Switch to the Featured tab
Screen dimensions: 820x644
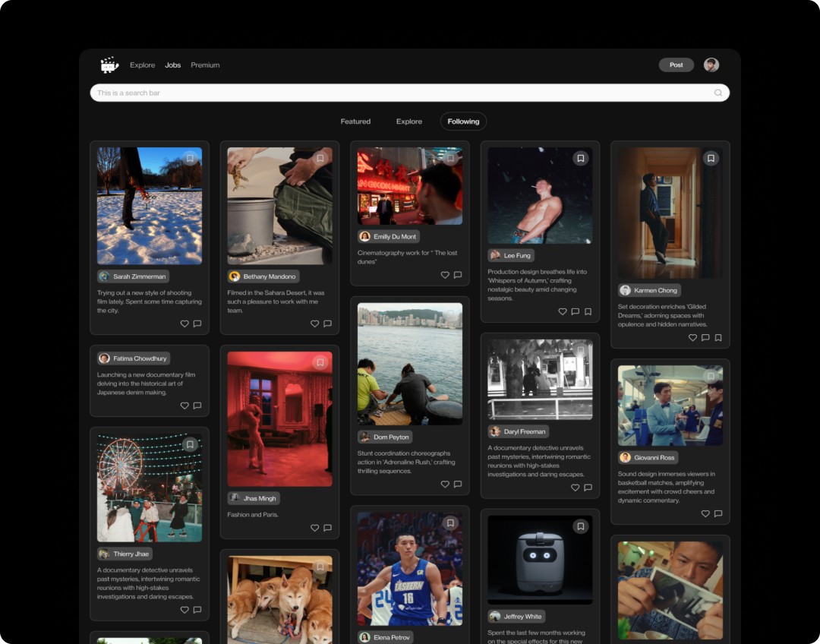click(x=355, y=122)
